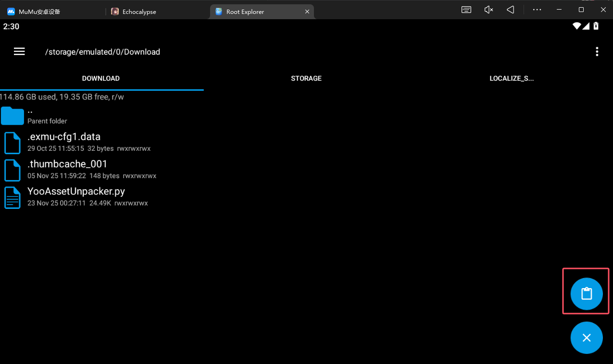Open the three-dot overflow menu
The height and width of the screenshot is (364, 613).
pos(597,52)
